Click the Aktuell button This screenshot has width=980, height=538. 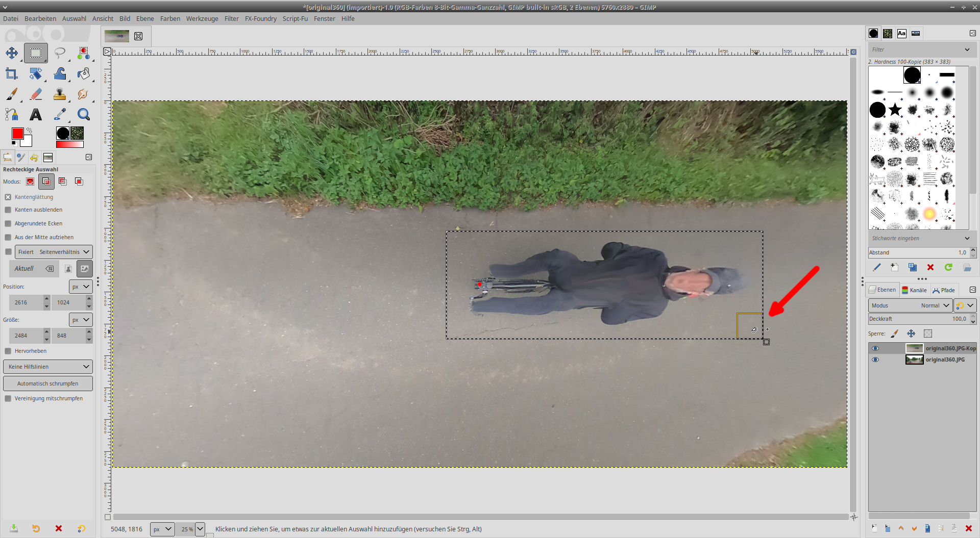24,269
